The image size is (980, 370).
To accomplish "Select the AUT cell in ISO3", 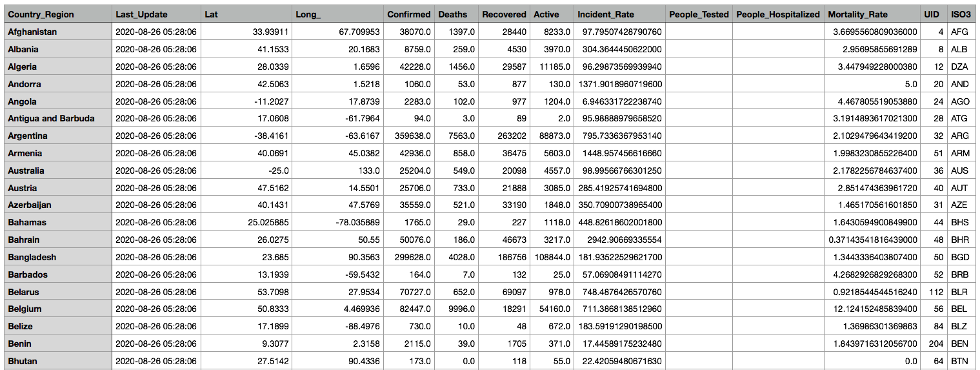I will click(x=959, y=188).
